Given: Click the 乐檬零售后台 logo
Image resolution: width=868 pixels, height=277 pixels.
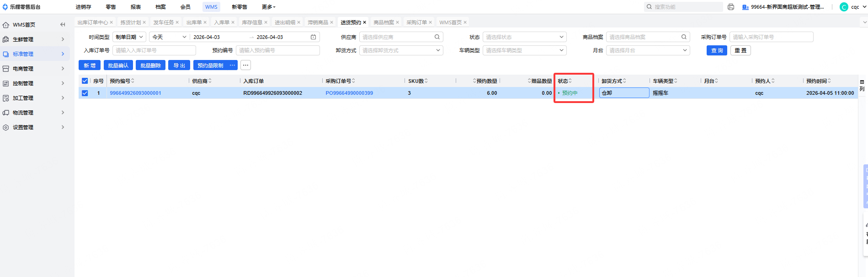Looking at the screenshot, I should coord(21,7).
